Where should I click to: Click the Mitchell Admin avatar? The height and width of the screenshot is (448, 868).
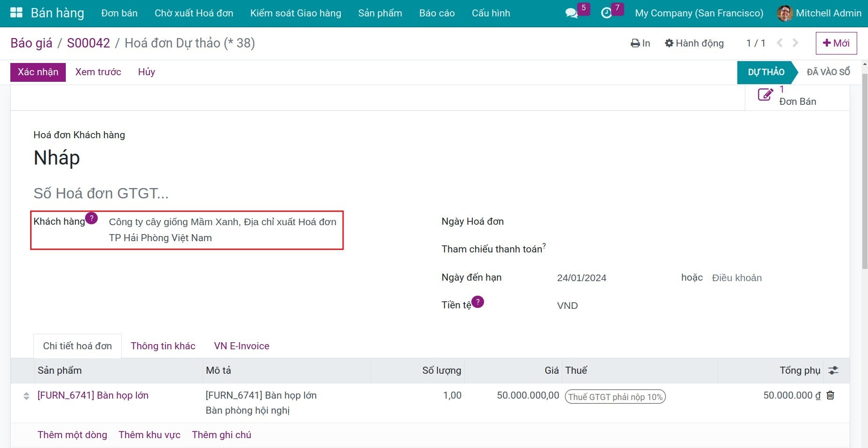click(784, 13)
